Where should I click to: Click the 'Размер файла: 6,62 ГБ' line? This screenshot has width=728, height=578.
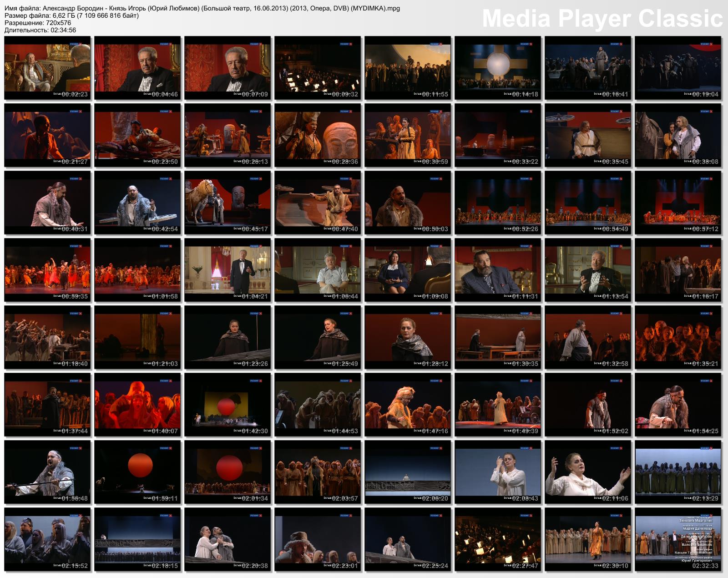71,15
